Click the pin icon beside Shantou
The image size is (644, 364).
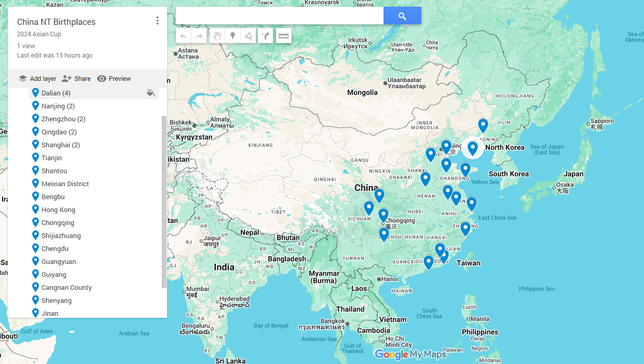pyautogui.click(x=35, y=171)
